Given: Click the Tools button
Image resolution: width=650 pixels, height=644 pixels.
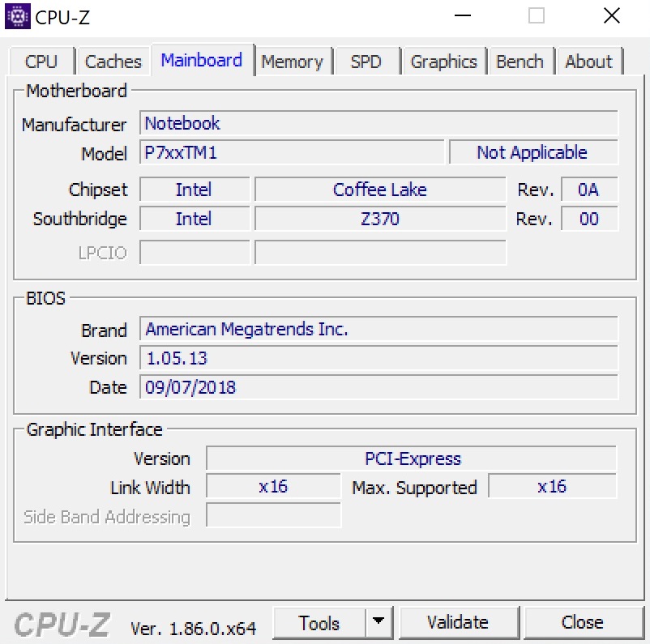Looking at the screenshot, I should click(319, 623).
